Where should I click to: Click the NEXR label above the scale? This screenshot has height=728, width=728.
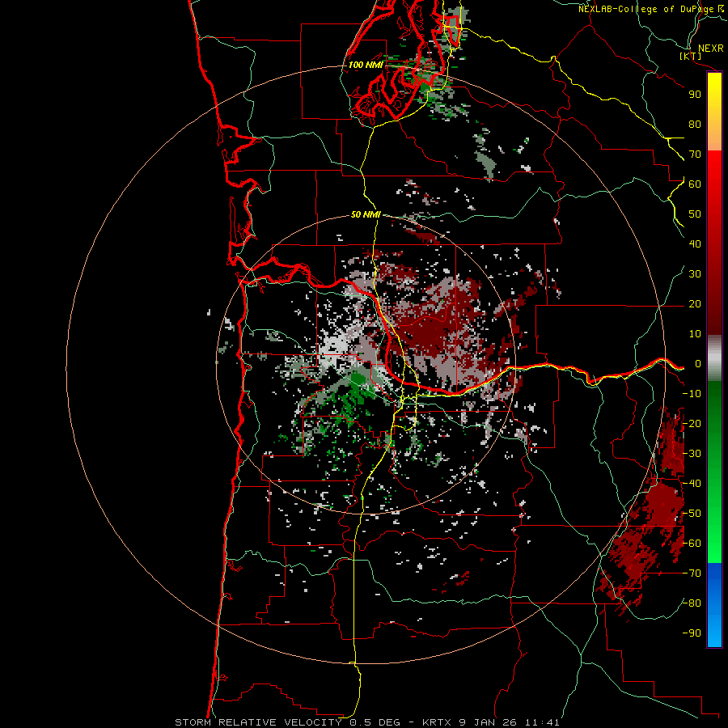coord(711,49)
